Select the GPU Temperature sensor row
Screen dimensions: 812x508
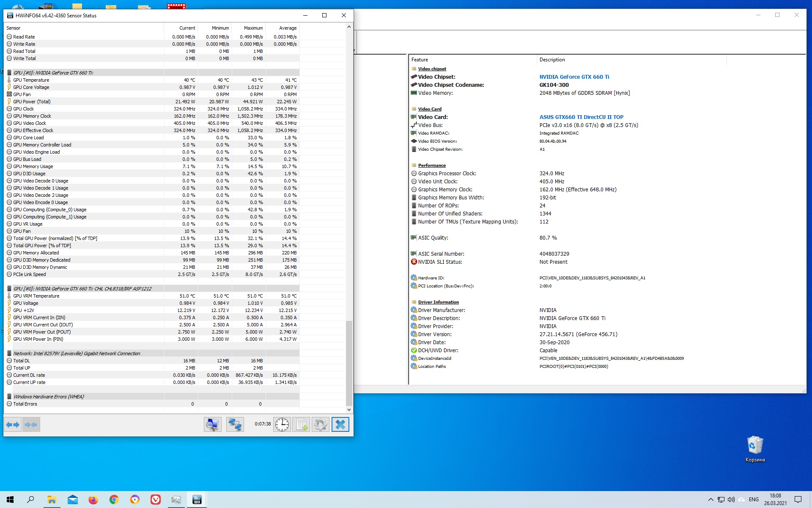point(31,80)
